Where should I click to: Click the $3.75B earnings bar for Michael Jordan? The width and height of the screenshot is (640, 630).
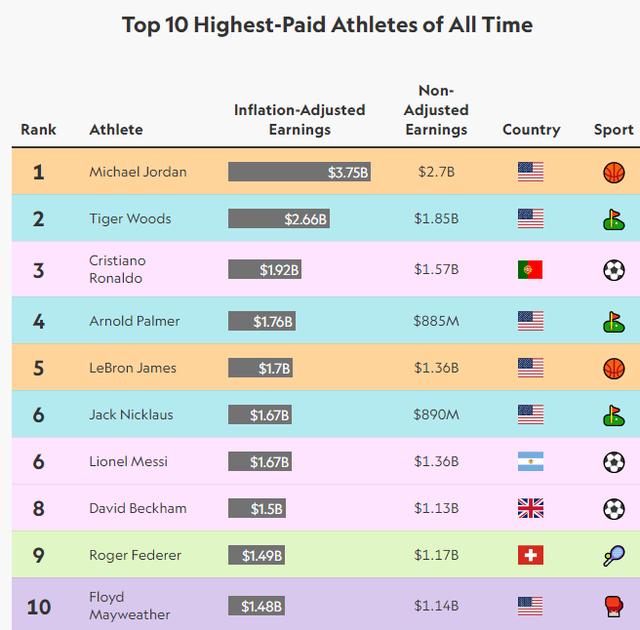[299, 172]
